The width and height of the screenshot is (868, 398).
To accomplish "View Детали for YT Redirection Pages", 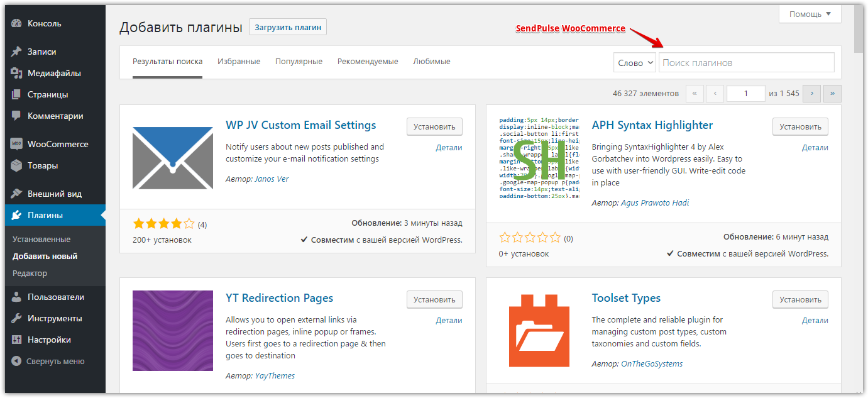I will [449, 321].
